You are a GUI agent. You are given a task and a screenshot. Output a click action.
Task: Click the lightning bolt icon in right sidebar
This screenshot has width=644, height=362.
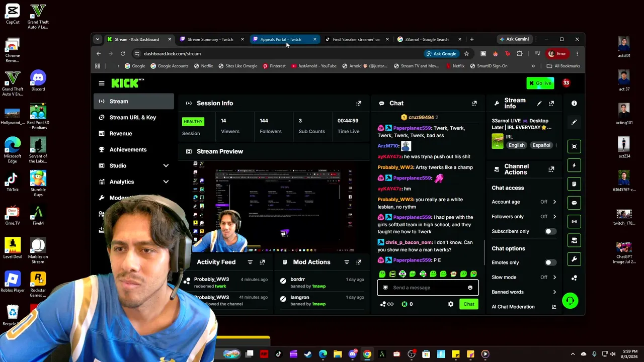point(574,165)
